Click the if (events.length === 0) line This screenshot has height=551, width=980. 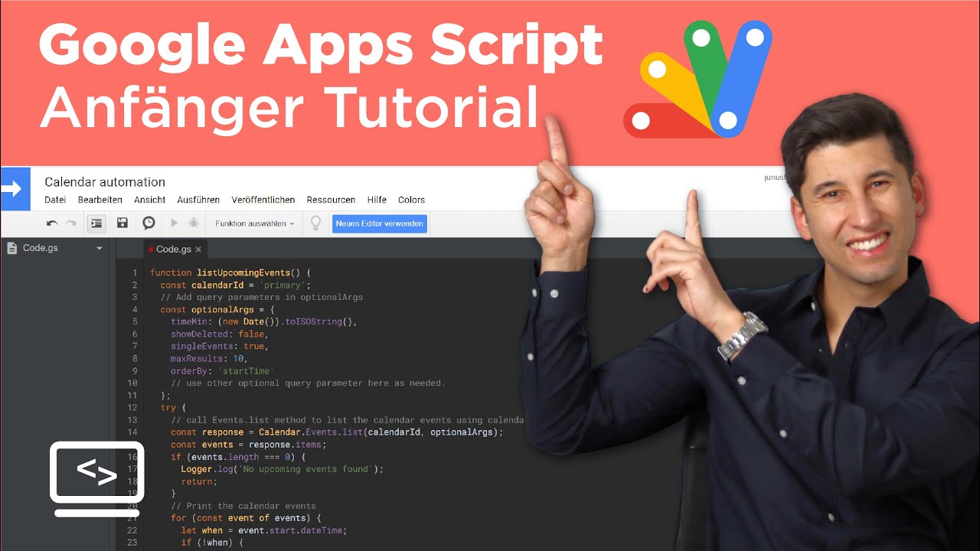238,456
